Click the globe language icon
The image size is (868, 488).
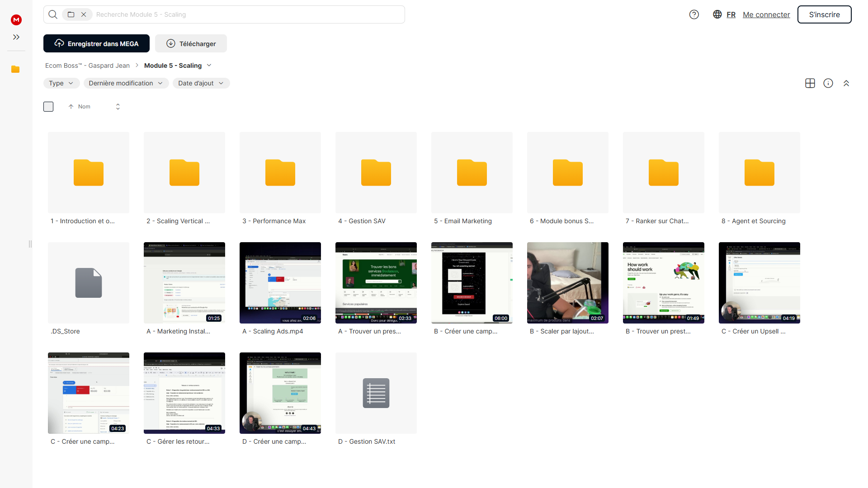pyautogui.click(x=717, y=14)
